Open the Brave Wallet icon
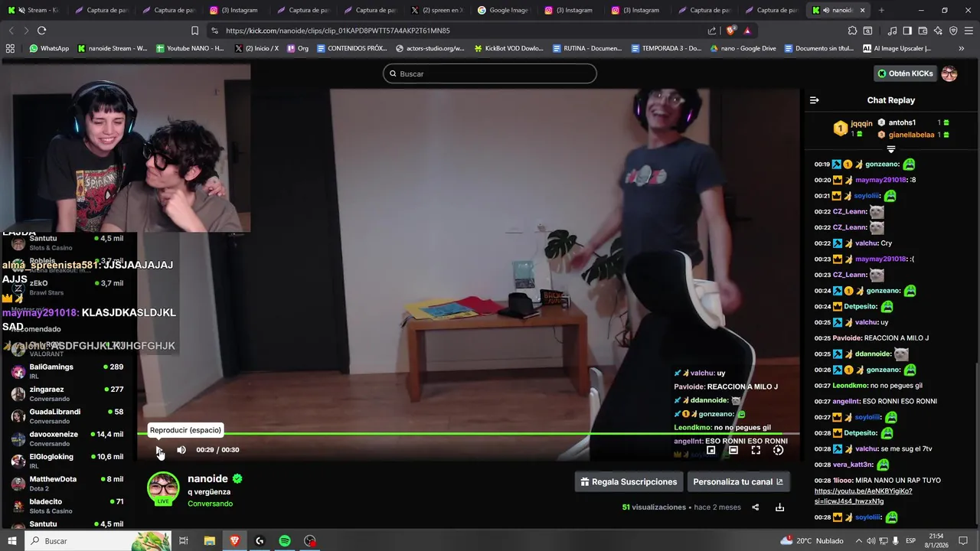The image size is (980, 551). (923, 31)
